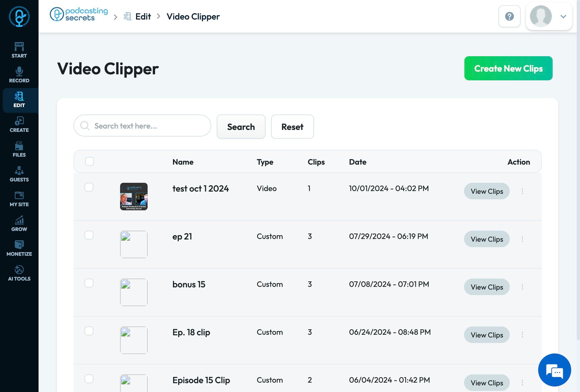Go to CREATE in sidebar
The width and height of the screenshot is (580, 392).
(19, 124)
